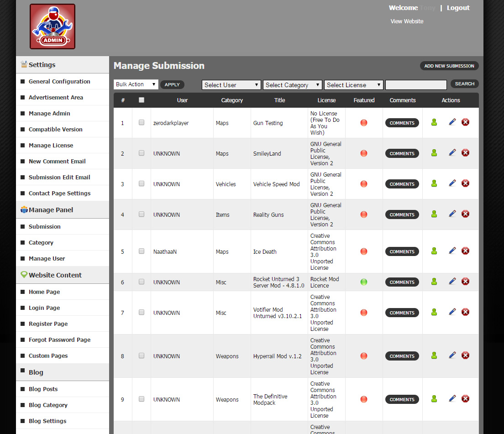Click the Apply bulk action button
Viewport: 504px width, 434px height.
[172, 84]
